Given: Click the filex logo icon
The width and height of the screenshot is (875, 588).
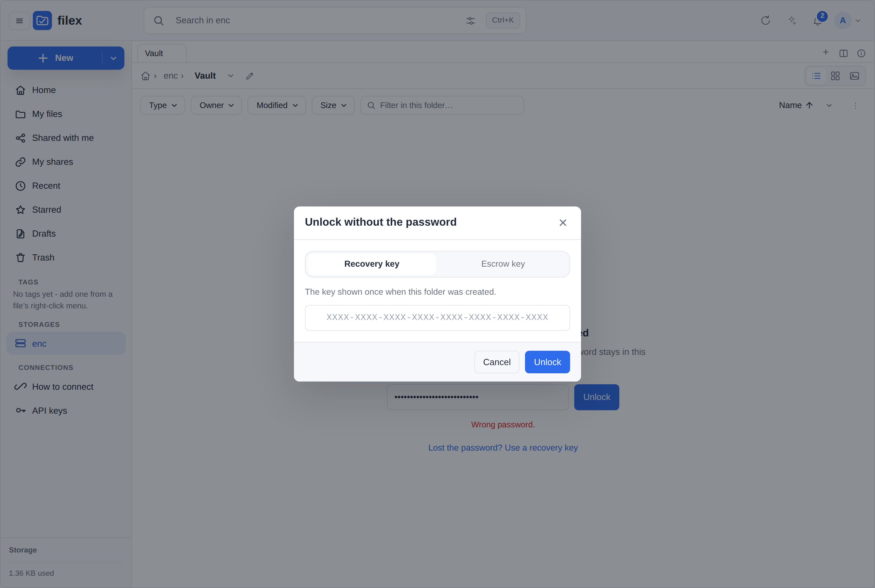Looking at the screenshot, I should [x=42, y=21].
